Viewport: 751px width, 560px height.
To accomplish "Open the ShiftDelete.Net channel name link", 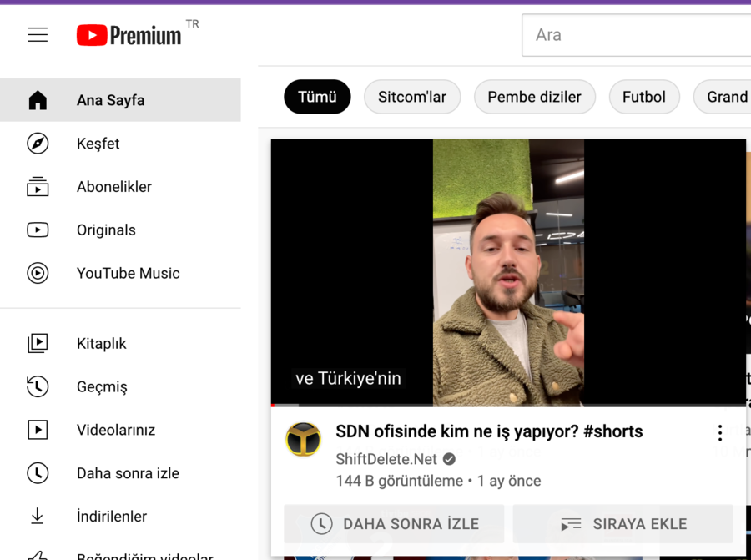I will (386, 459).
